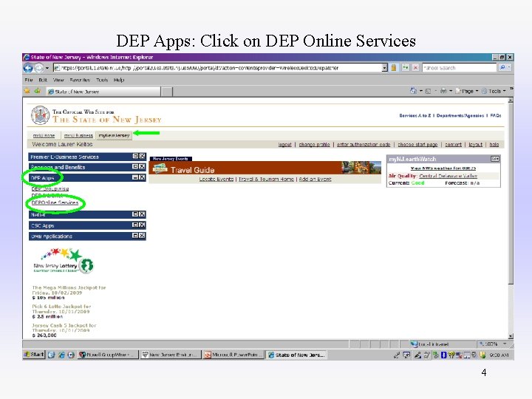Click the browser Forward arrow button

38,68
